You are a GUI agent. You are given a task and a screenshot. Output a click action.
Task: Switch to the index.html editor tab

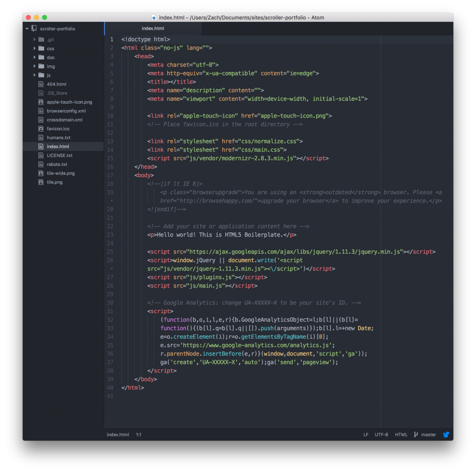coord(153,28)
